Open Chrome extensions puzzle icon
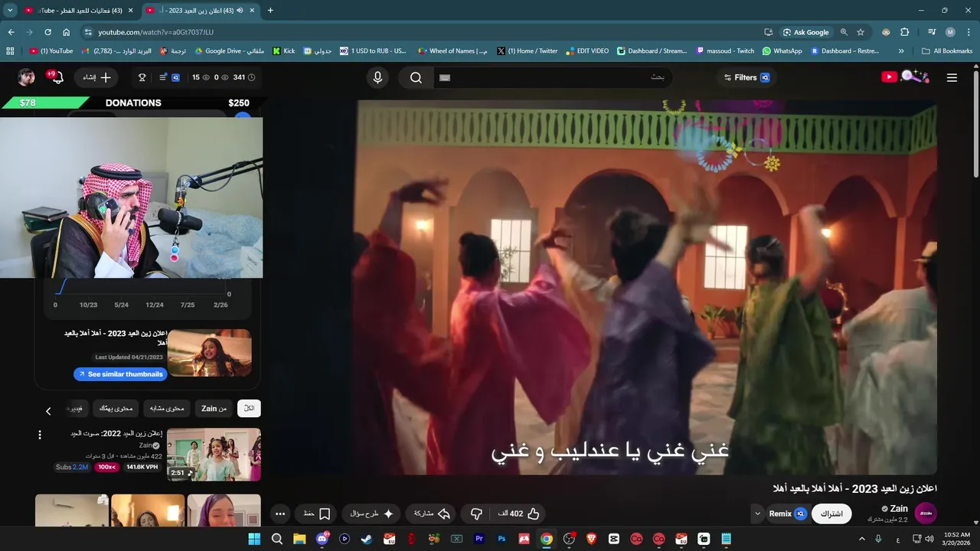This screenshot has width=980, height=551. (x=904, y=32)
